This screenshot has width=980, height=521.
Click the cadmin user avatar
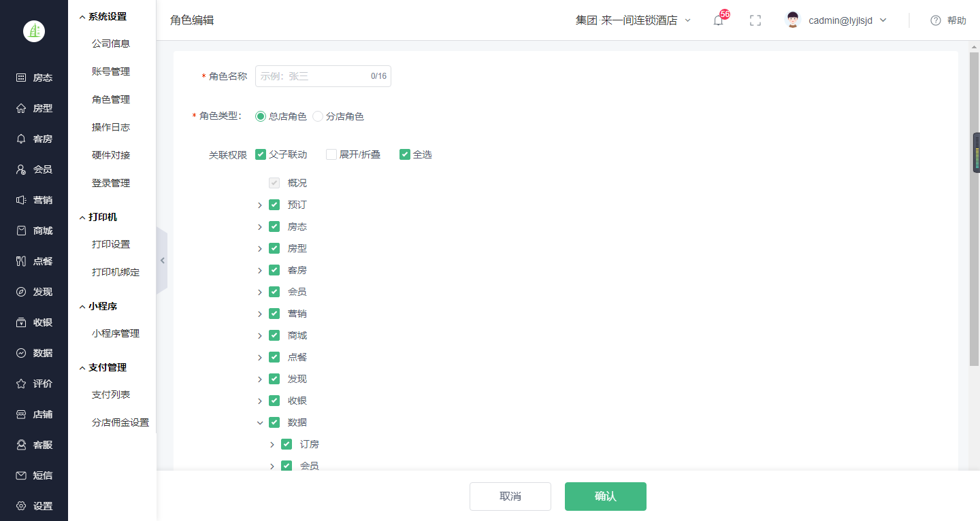(792, 20)
